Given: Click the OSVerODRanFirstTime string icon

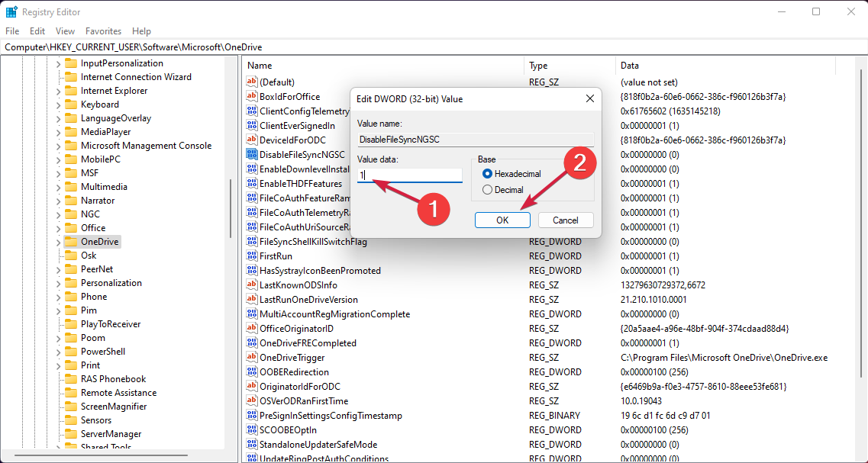Looking at the screenshot, I should [252, 400].
